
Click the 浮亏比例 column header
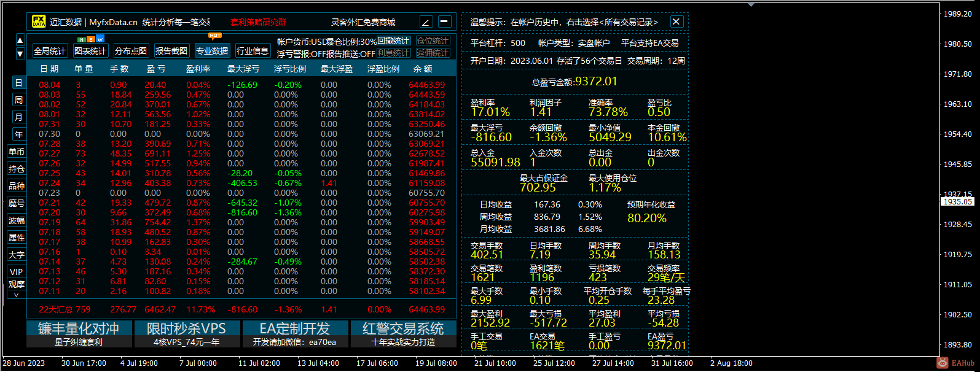290,69
